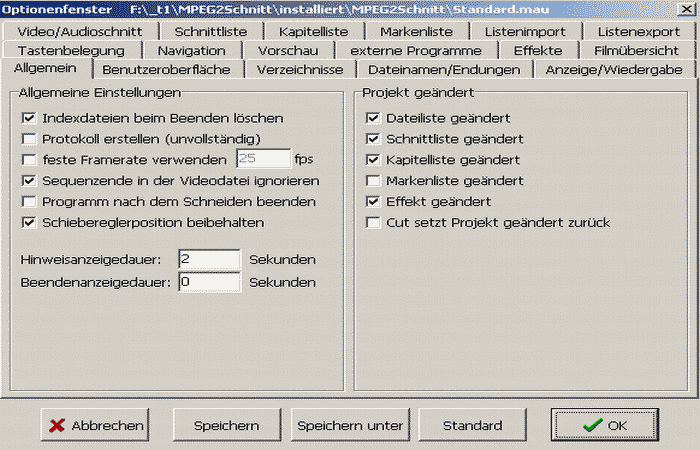This screenshot has height=450, width=700.
Task: Focus the Beendenanzeigedauer seconds field
Action: (x=209, y=282)
